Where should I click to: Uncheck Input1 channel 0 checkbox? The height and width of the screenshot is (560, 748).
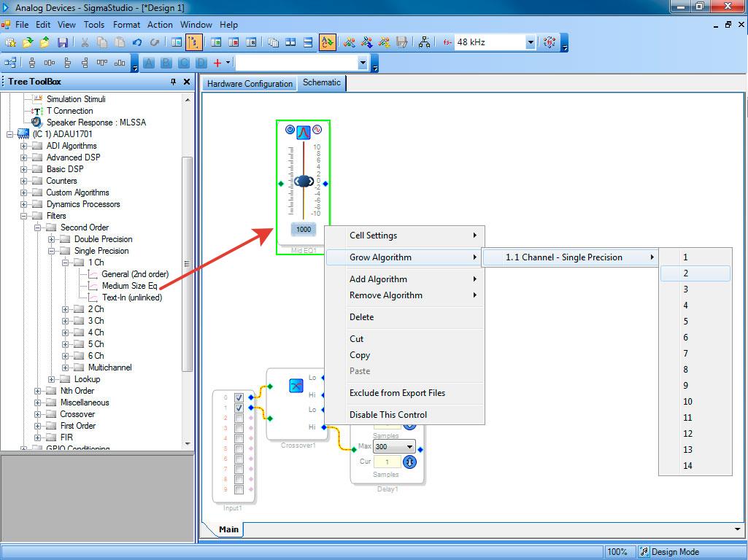(x=239, y=397)
